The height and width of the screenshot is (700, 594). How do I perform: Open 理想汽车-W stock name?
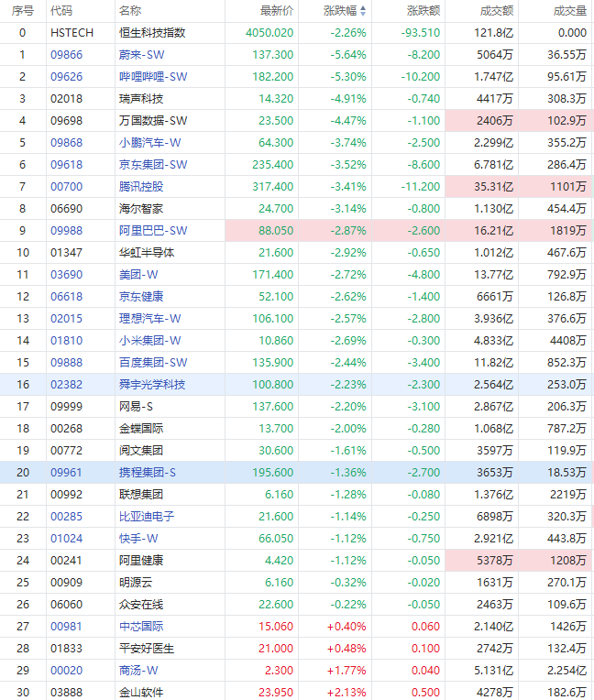click(150, 318)
